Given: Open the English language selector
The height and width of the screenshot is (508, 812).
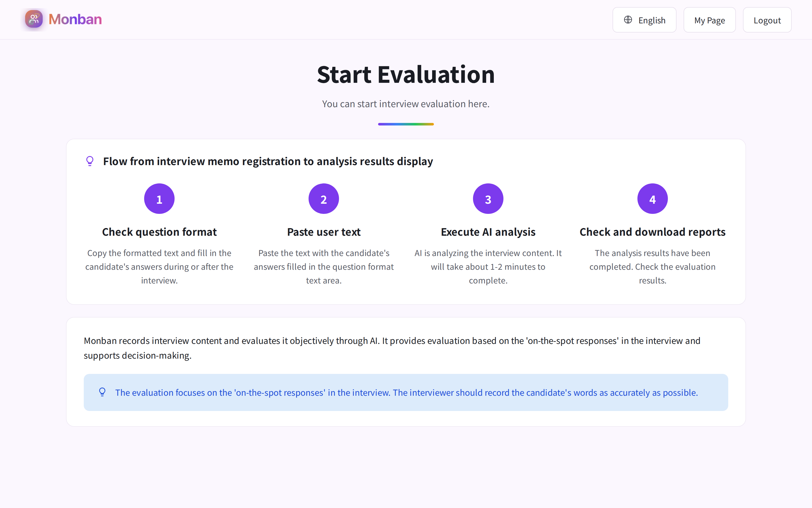Looking at the screenshot, I should pyautogui.click(x=644, y=20).
